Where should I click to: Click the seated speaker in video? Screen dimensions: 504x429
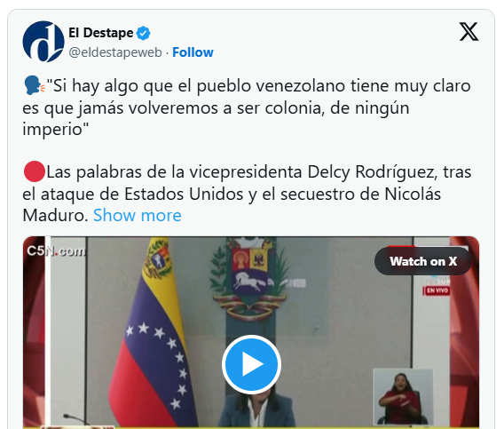pyautogui.click(x=256, y=410)
